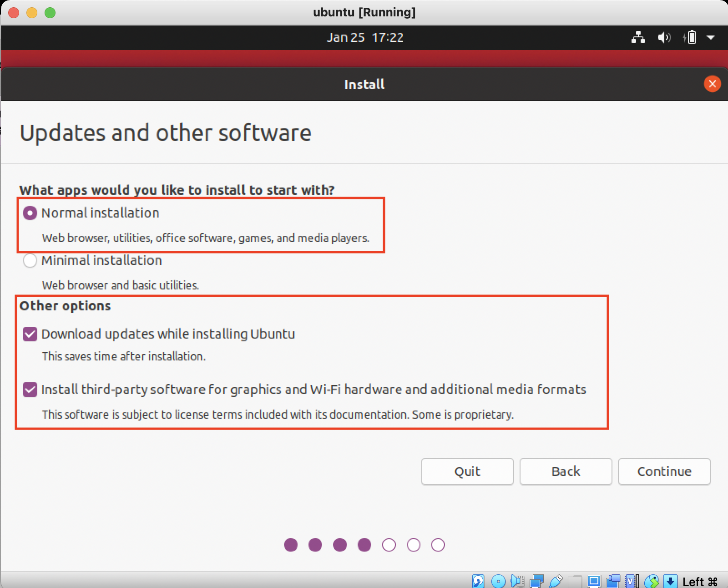Click the VirtualBox keyboard capture arrow icon
The width and height of the screenshot is (728, 588).
tap(670, 581)
